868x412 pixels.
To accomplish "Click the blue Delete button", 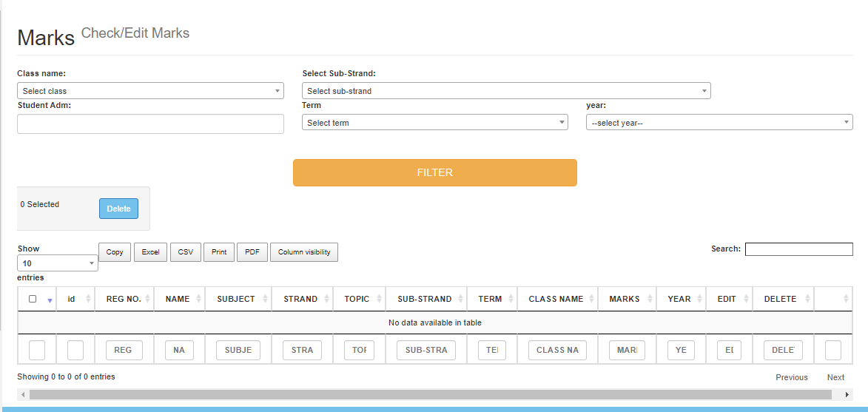I will 118,209.
